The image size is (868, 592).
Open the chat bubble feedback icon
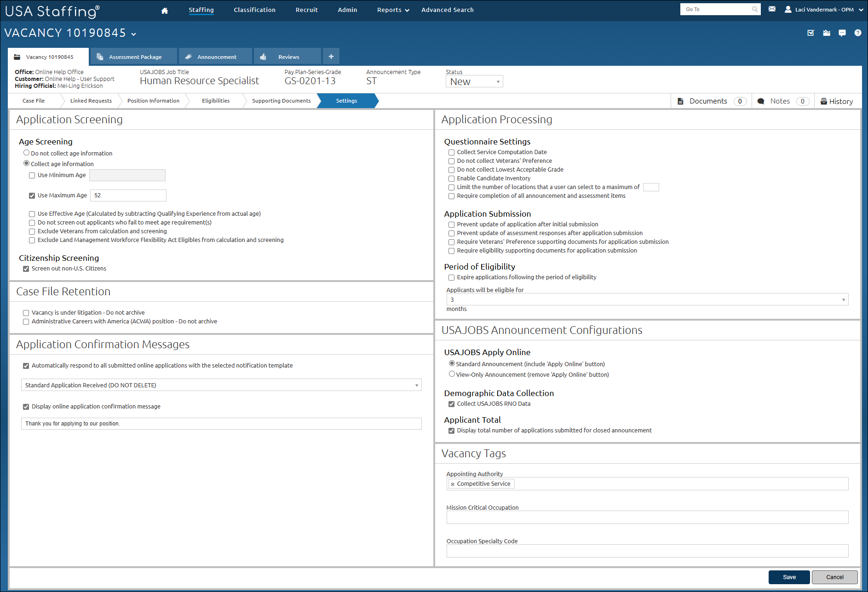pyautogui.click(x=842, y=33)
